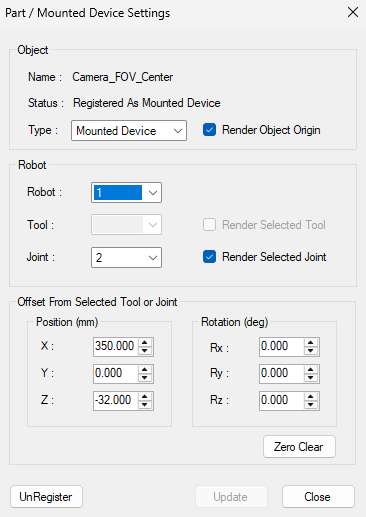Click the UnRegister button
This screenshot has height=517, width=366.
(46, 497)
